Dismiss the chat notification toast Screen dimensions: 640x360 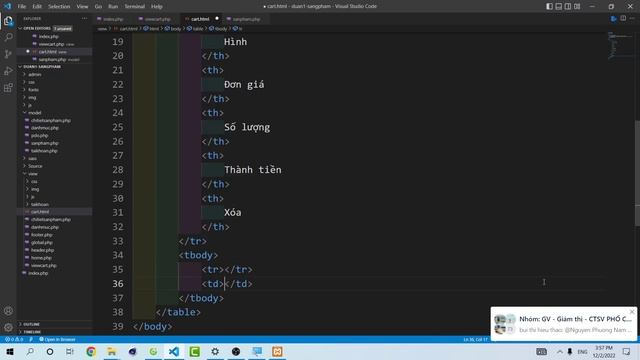632,312
